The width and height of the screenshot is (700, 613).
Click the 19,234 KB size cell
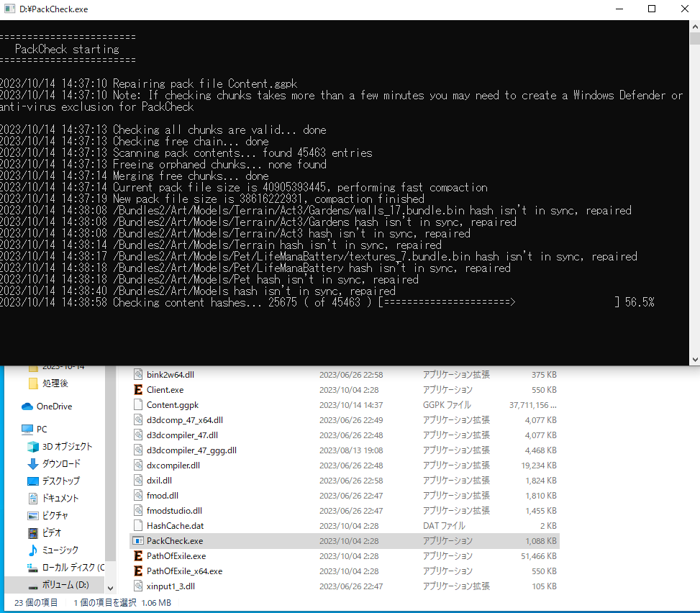click(539, 466)
